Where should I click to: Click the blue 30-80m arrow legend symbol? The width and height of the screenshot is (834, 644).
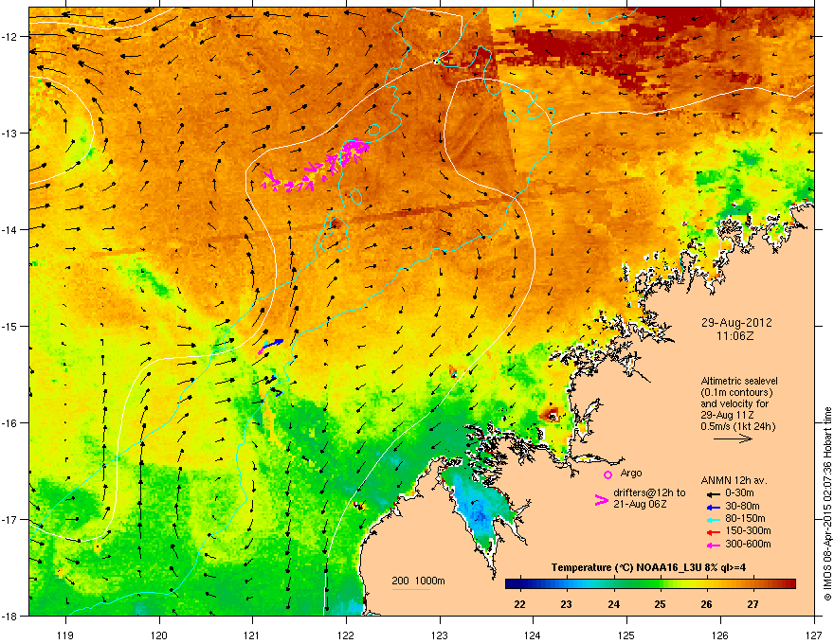pos(713,507)
